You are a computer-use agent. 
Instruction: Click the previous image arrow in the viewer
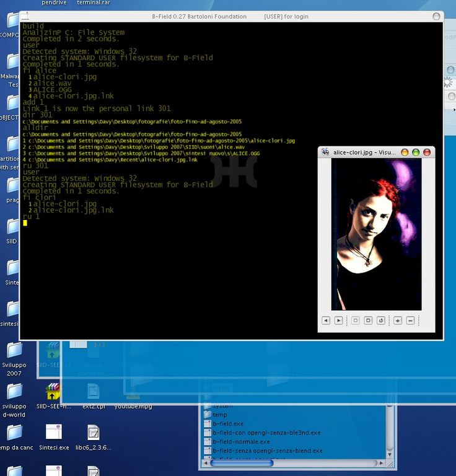coord(326,320)
